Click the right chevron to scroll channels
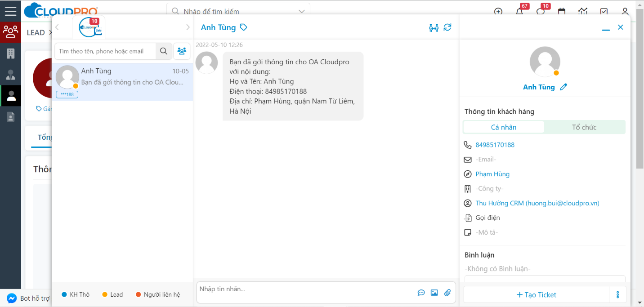The height and width of the screenshot is (307, 644). 188,27
